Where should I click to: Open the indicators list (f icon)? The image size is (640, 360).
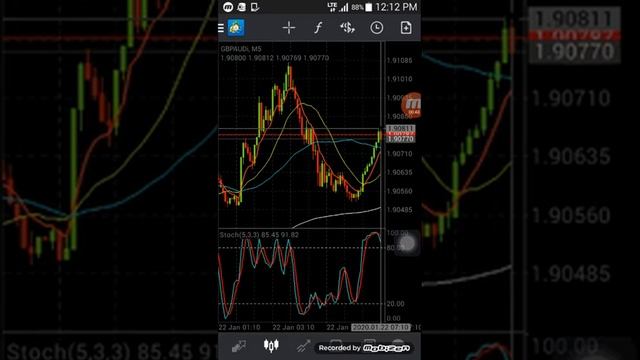[318, 28]
